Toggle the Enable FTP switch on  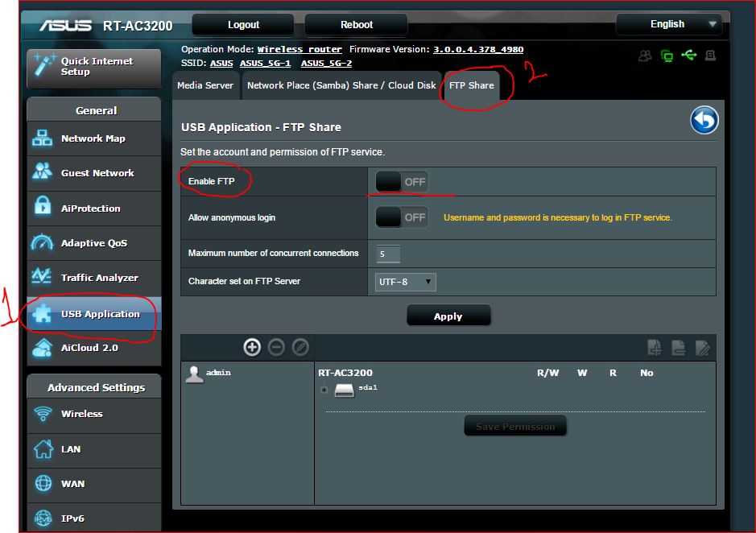[x=402, y=180]
